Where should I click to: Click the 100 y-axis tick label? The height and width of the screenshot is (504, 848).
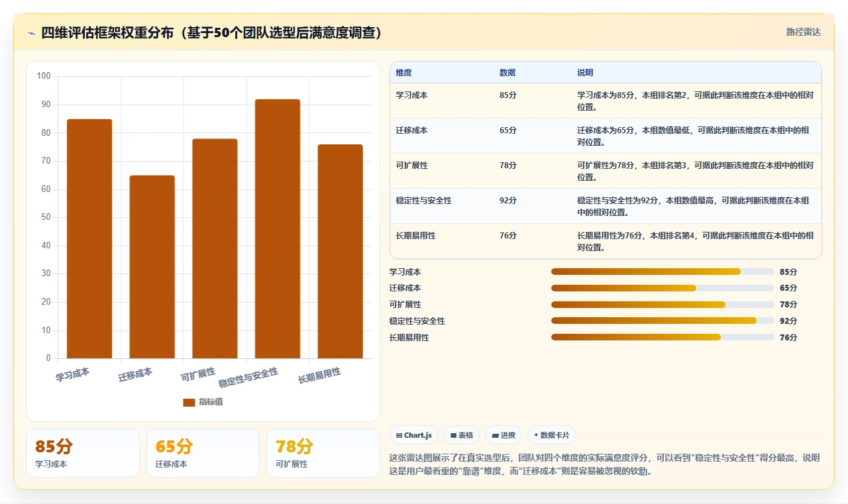44,76
